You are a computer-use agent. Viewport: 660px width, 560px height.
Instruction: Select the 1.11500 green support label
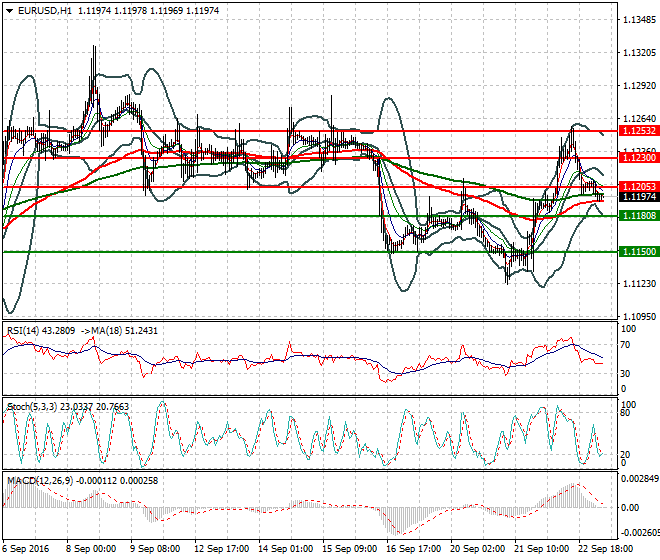[x=639, y=252]
